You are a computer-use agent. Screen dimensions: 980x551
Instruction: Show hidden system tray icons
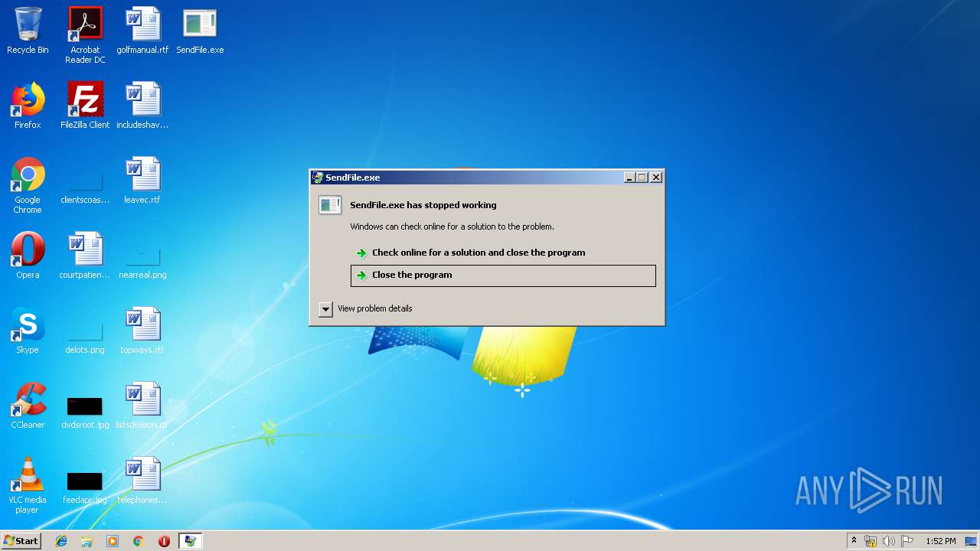854,541
